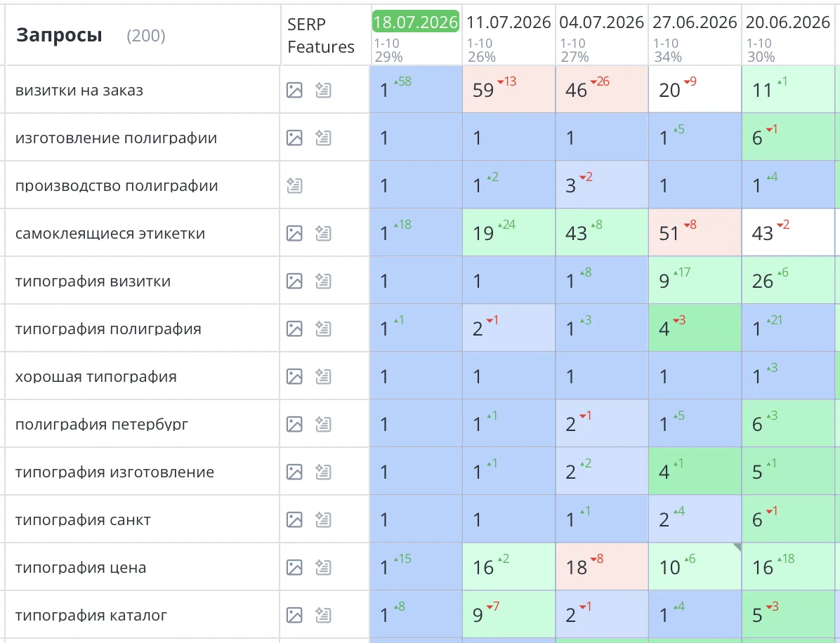
Task: Click image SERP icon for визитки на заказ
Action: [294, 90]
